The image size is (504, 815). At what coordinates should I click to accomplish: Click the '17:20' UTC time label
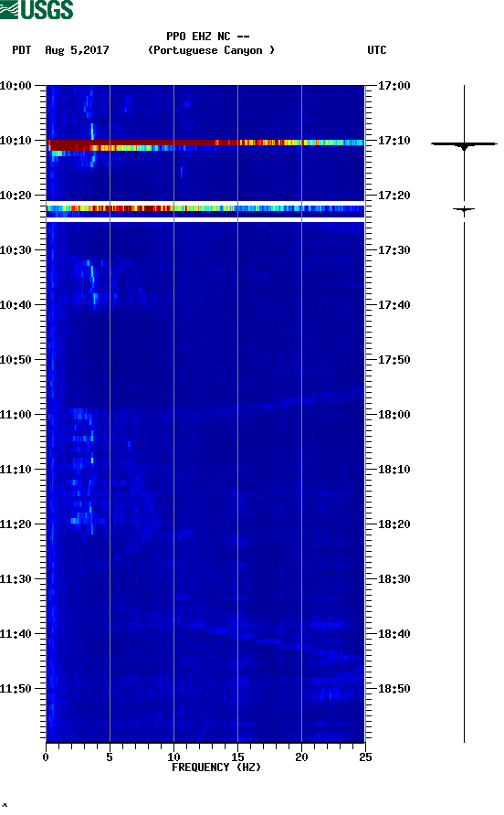[x=394, y=196]
